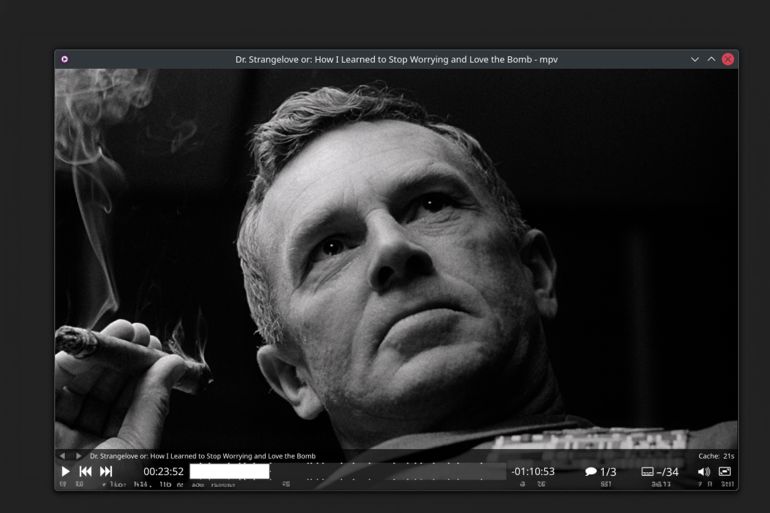Toggle remaining time display -01:10:53
Viewport: 770px width, 513px height.
coord(532,471)
